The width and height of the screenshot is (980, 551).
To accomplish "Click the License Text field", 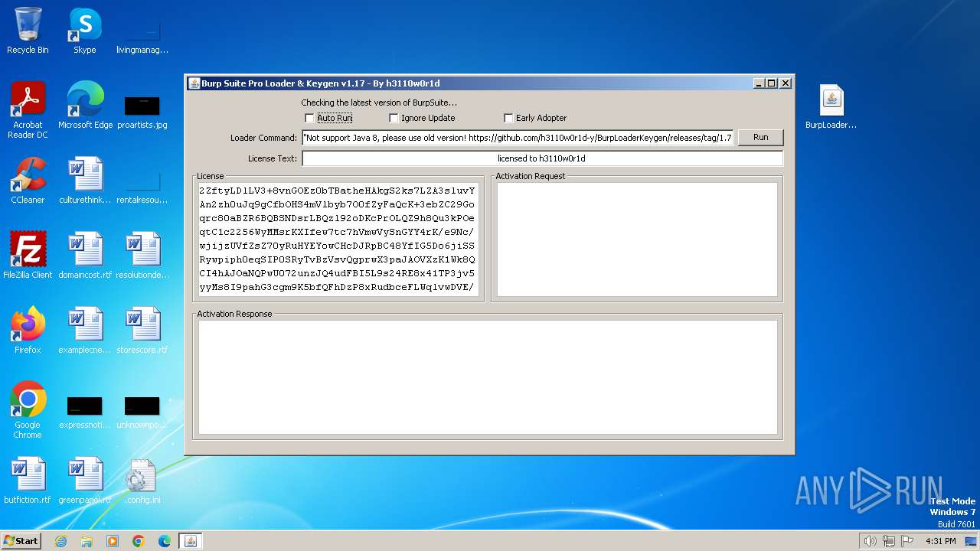I will coord(542,158).
